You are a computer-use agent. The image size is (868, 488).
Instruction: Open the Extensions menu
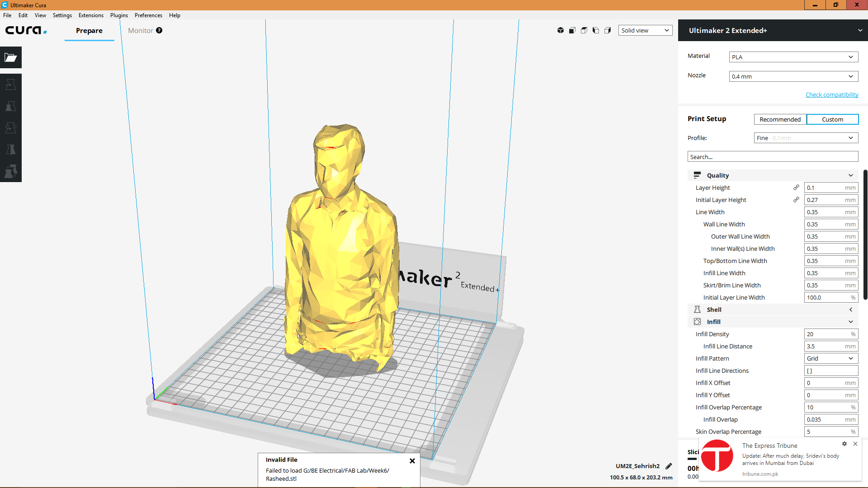pos(91,15)
